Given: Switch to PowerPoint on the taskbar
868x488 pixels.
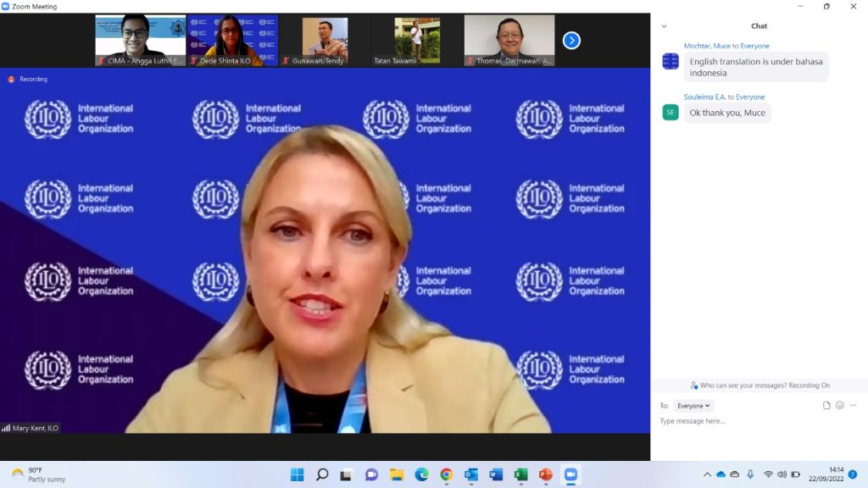Looking at the screenshot, I should coord(546,474).
